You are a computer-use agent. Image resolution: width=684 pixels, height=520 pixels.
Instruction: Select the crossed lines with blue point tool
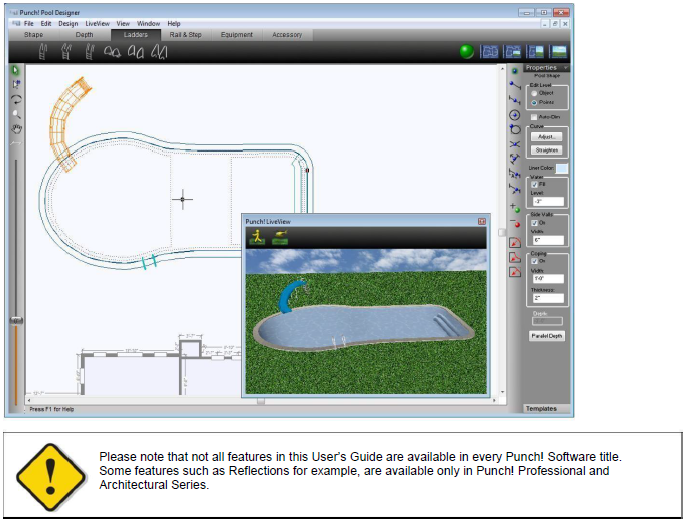(515, 144)
